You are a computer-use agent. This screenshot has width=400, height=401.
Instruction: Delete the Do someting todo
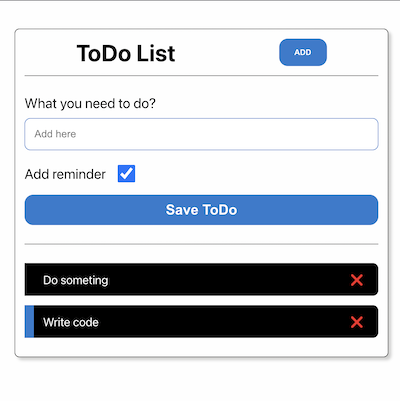click(357, 280)
